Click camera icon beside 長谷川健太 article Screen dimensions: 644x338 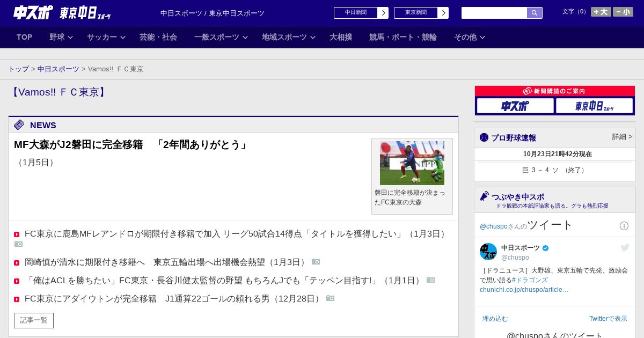(x=431, y=280)
